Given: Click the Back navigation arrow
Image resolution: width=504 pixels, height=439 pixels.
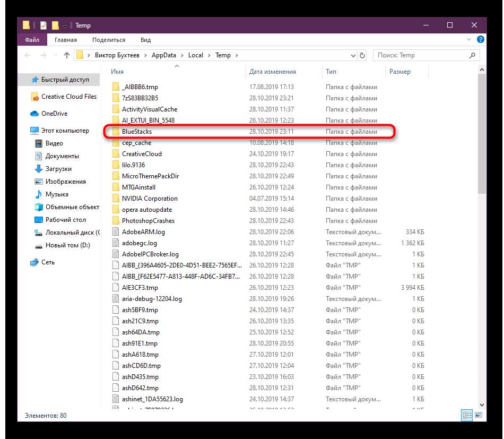Looking at the screenshot, I should point(28,55).
